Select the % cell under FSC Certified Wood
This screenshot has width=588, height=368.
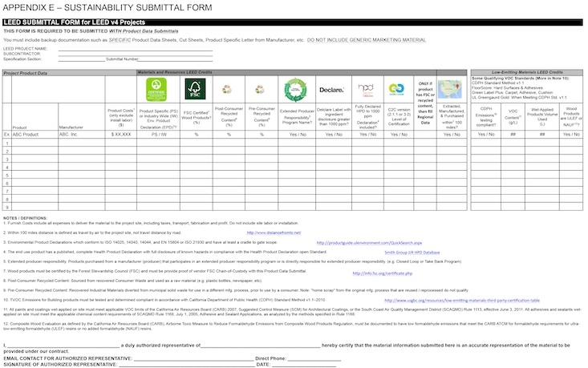point(196,135)
